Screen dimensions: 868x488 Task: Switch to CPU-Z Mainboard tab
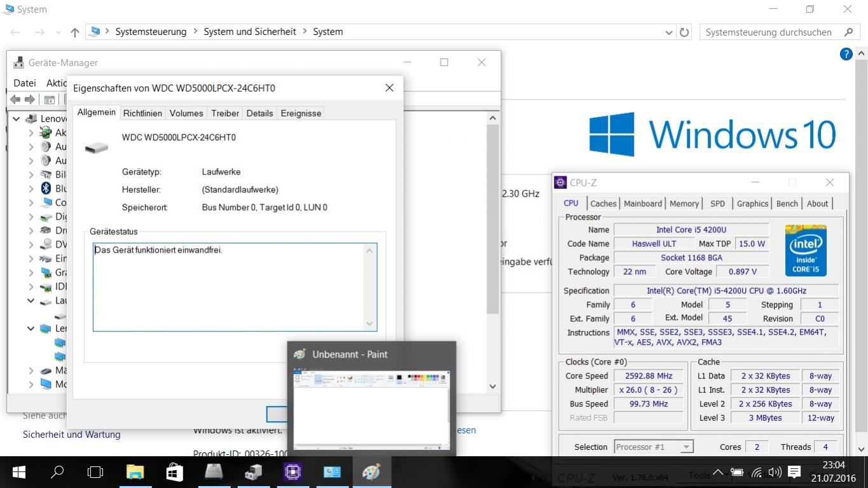pyautogui.click(x=643, y=204)
